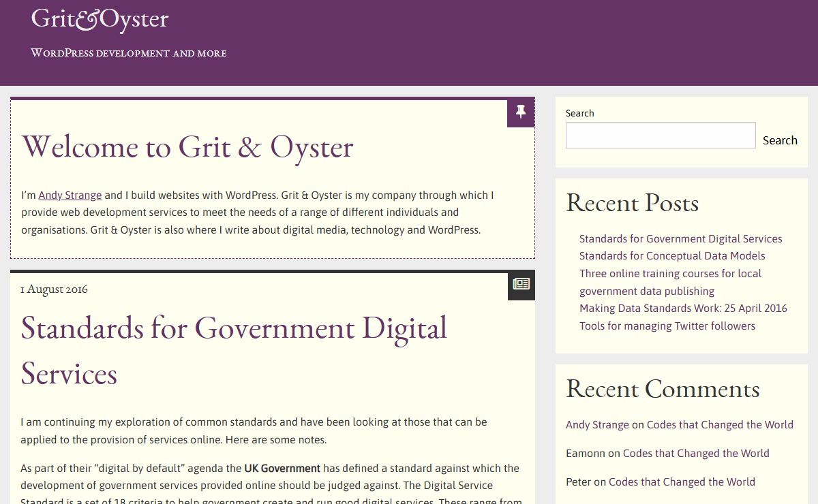This screenshot has height=504, width=818.
Task: Focus the Search input field
Action: point(661,136)
